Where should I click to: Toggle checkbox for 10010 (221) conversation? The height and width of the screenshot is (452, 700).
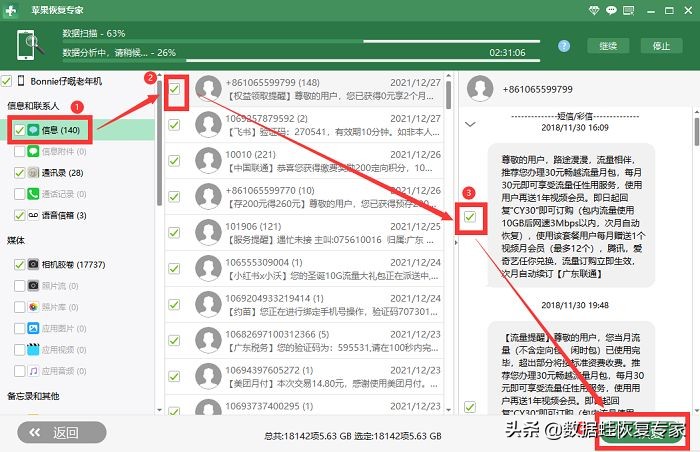[175, 160]
